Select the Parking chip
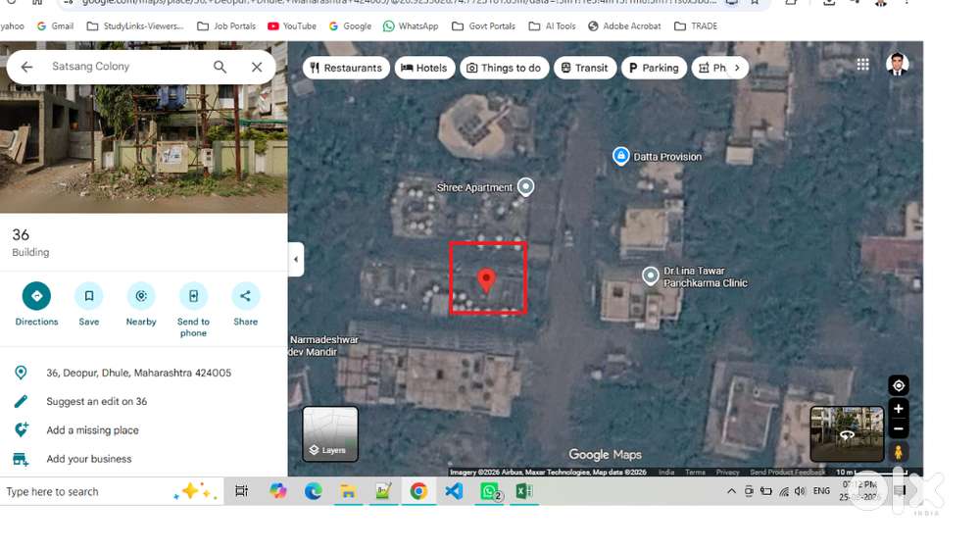 coord(654,68)
